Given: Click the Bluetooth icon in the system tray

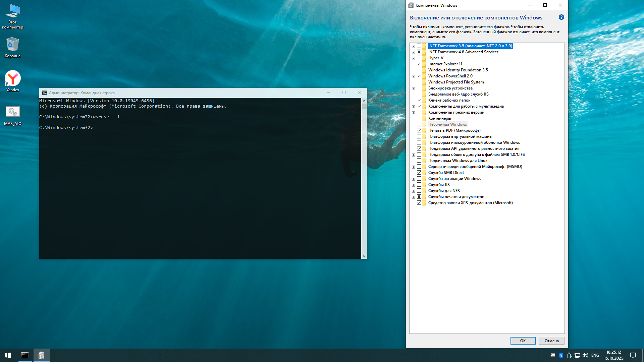Looking at the screenshot, I should coord(561,355).
